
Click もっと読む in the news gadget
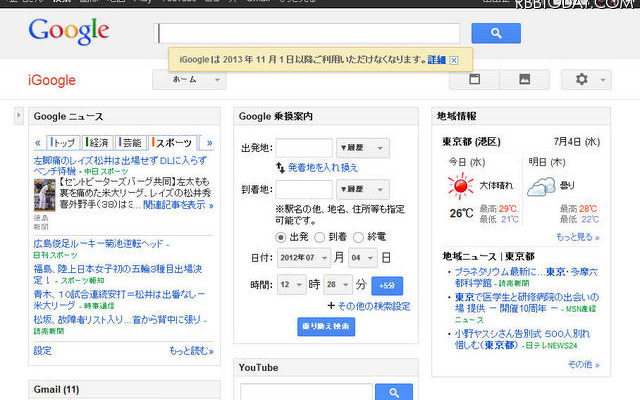pos(191,351)
